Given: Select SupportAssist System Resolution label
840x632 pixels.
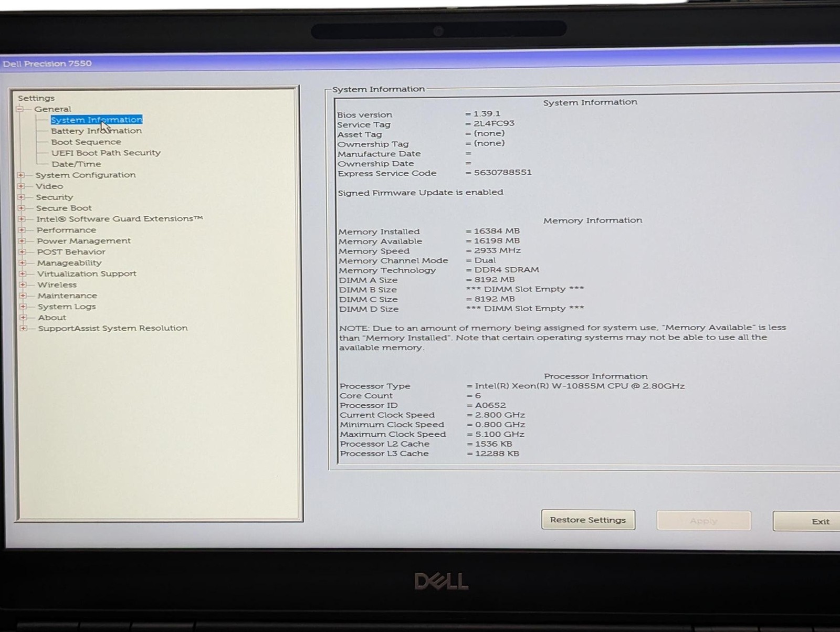Looking at the screenshot, I should click(x=113, y=328).
